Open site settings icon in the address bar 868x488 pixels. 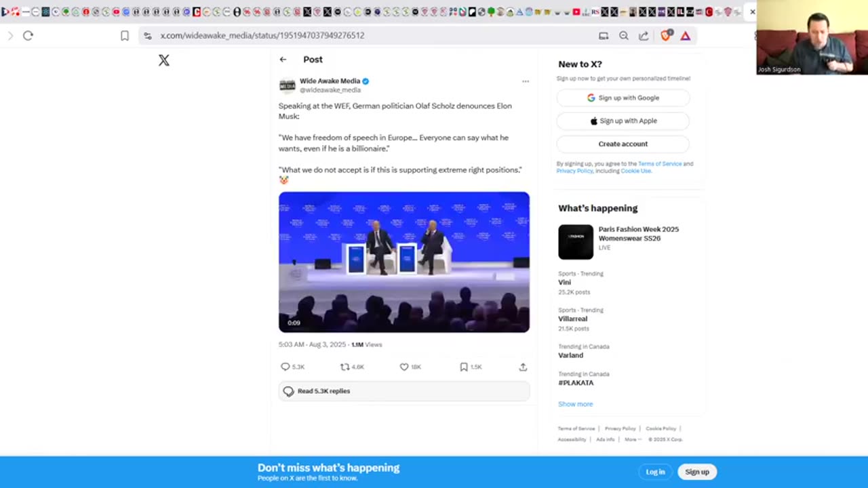[x=148, y=35]
